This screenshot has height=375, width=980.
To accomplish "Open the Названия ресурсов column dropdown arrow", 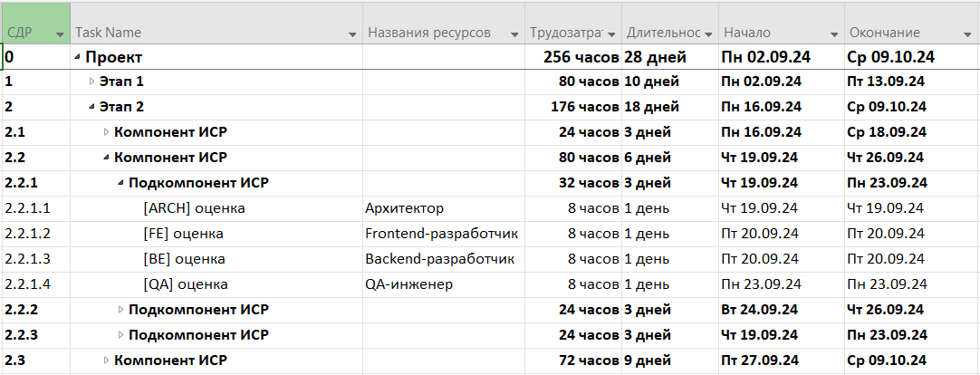I will [x=514, y=34].
